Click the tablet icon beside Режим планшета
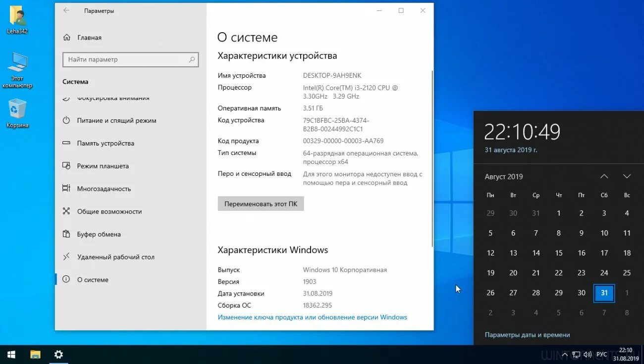Screen dimensions: 644x364 (66, 166)
